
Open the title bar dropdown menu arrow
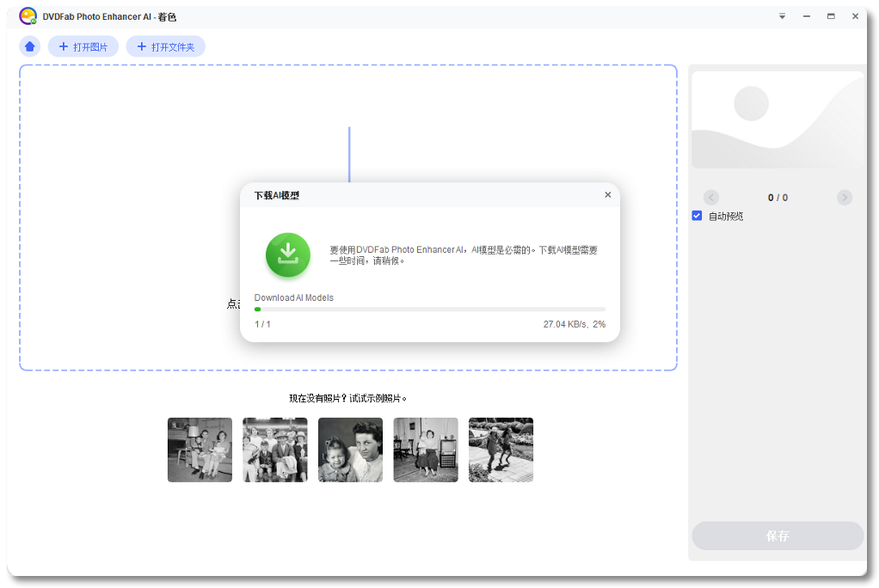point(782,16)
